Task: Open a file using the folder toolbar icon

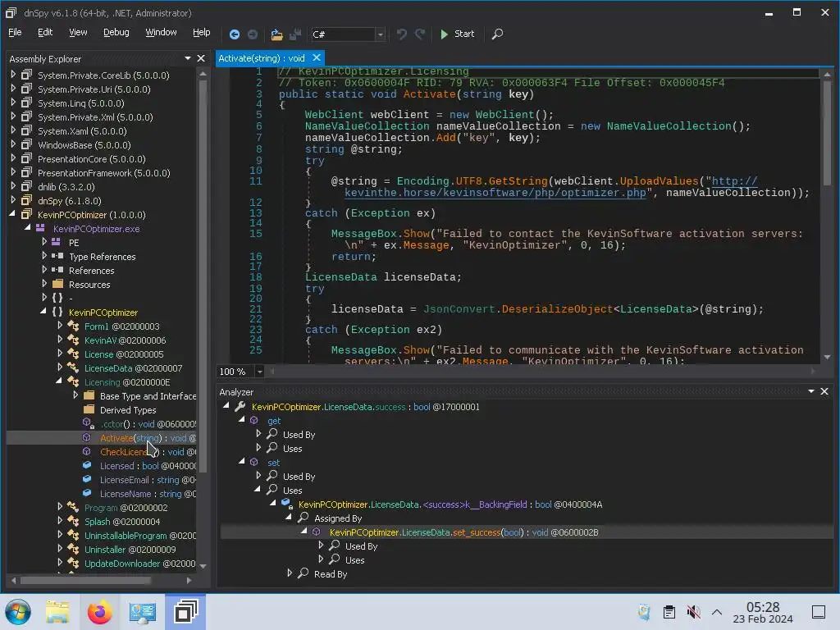Action: click(x=276, y=34)
